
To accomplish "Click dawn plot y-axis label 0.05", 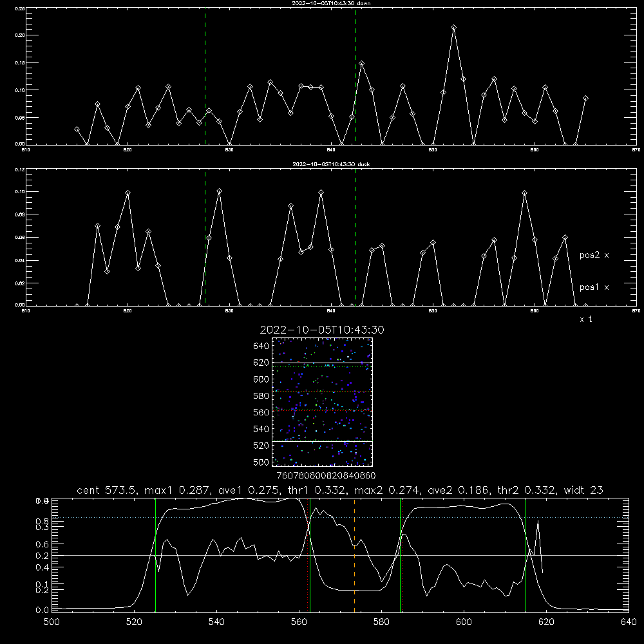I will [20, 117].
